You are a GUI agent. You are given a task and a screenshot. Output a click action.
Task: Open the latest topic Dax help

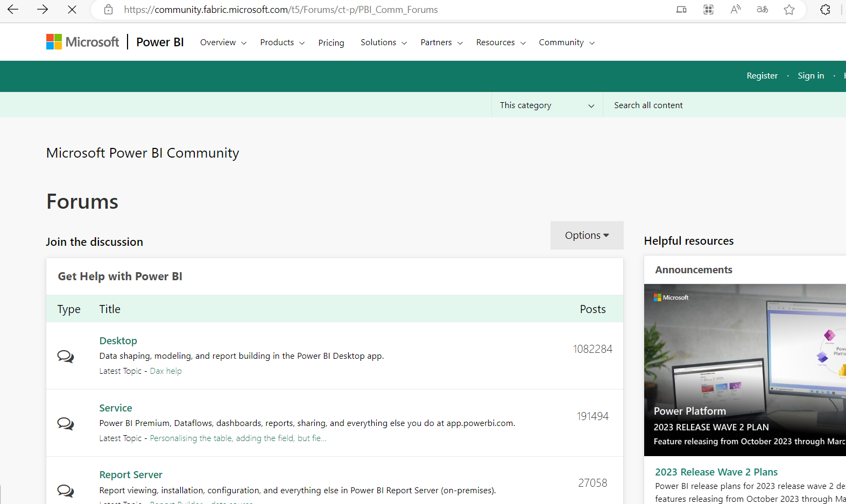[x=166, y=371]
